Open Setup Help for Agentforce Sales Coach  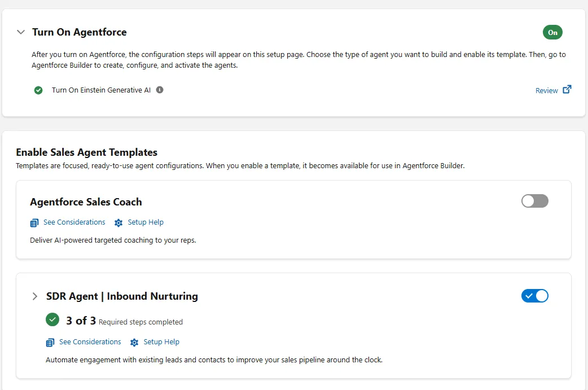click(146, 222)
